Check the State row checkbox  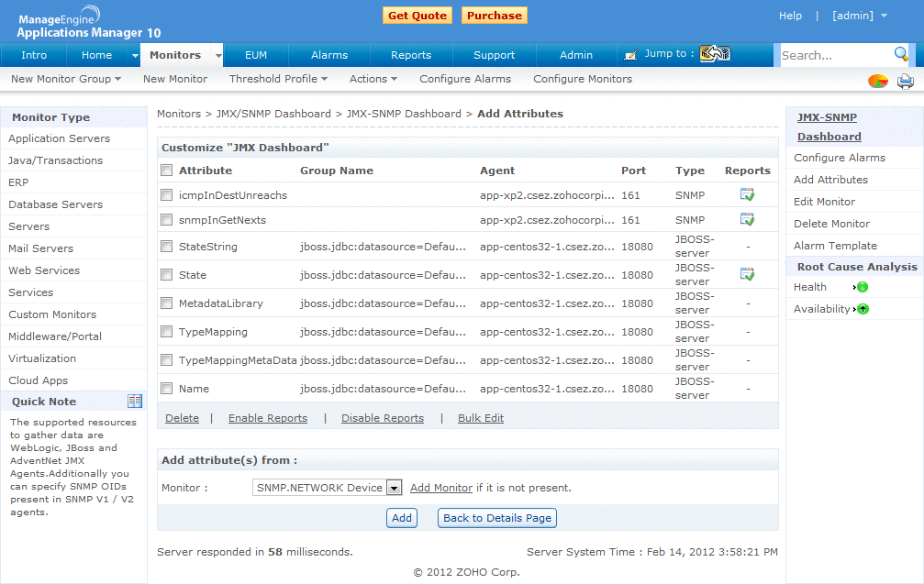tap(167, 274)
